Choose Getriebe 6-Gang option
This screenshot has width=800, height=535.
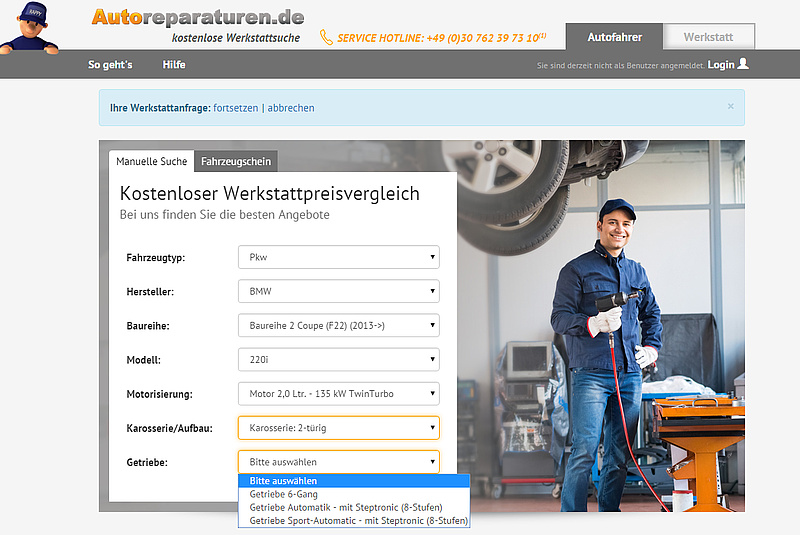[354, 494]
